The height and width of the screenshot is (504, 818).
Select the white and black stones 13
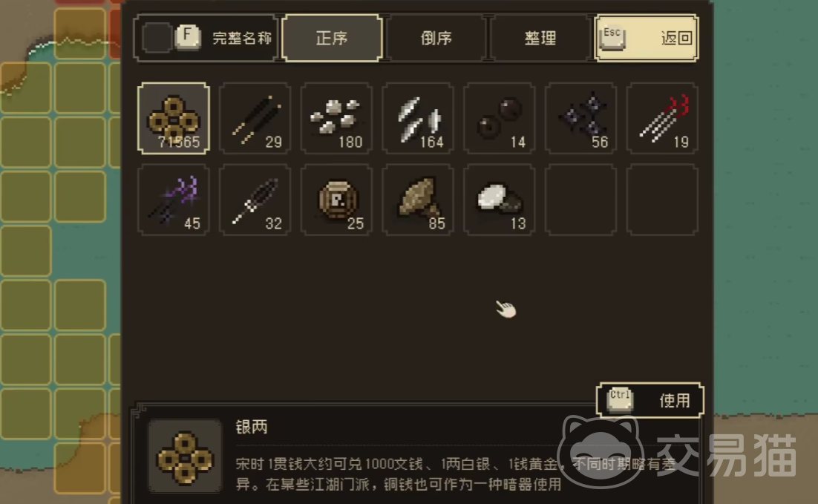[500, 200]
